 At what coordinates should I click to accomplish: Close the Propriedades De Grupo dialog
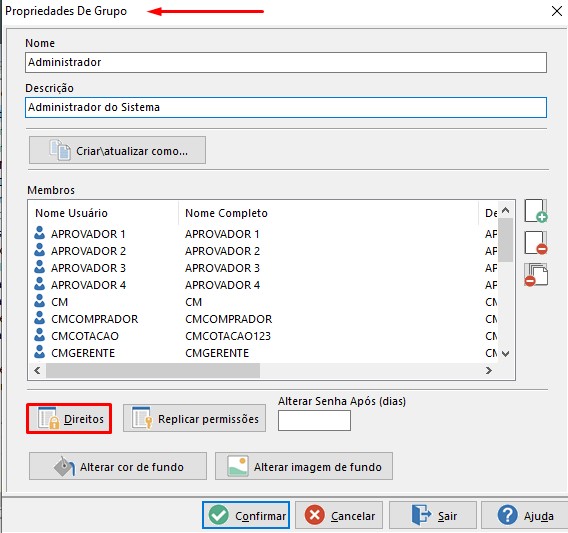(557, 11)
